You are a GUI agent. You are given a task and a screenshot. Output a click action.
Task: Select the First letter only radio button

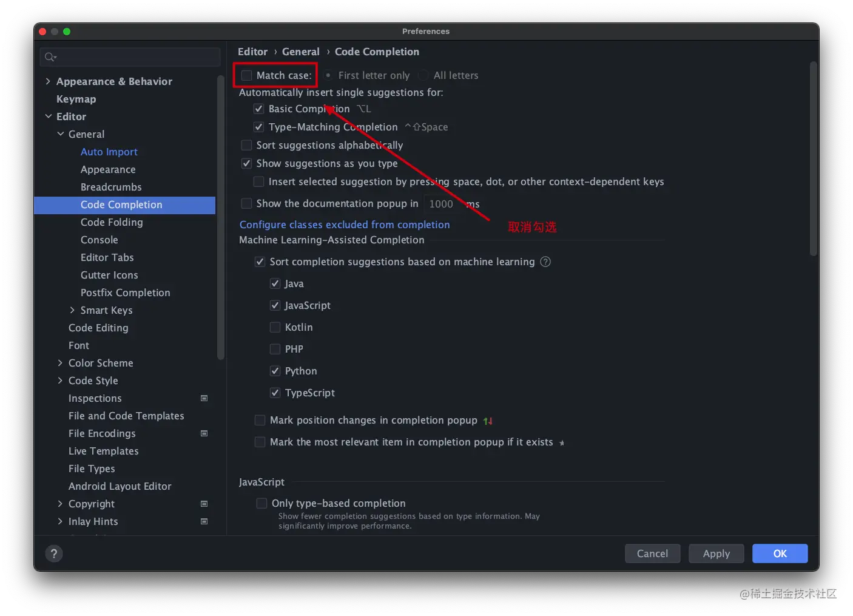pos(328,75)
